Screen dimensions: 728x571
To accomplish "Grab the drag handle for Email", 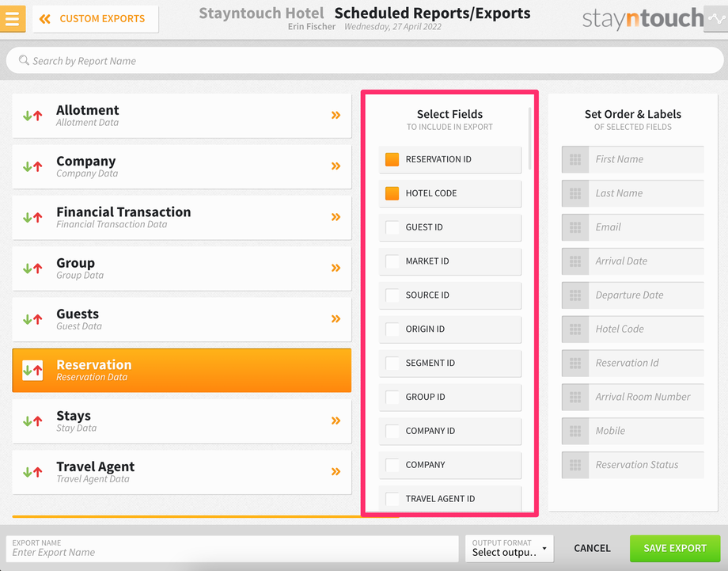I will click(x=575, y=227).
